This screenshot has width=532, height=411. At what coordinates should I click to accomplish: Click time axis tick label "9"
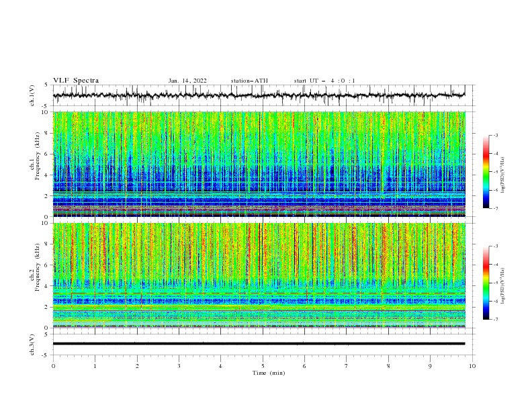point(430,366)
